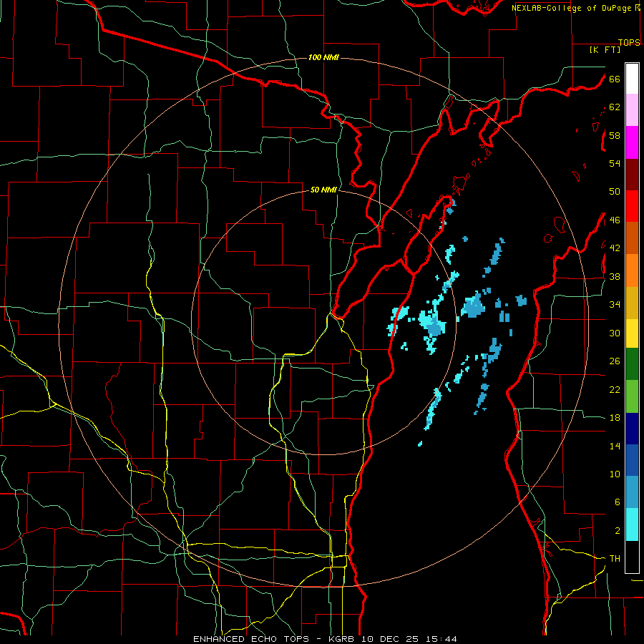Click the '42' legend value
Image resolution: width=644 pixels, height=644 pixels.
tap(615, 248)
